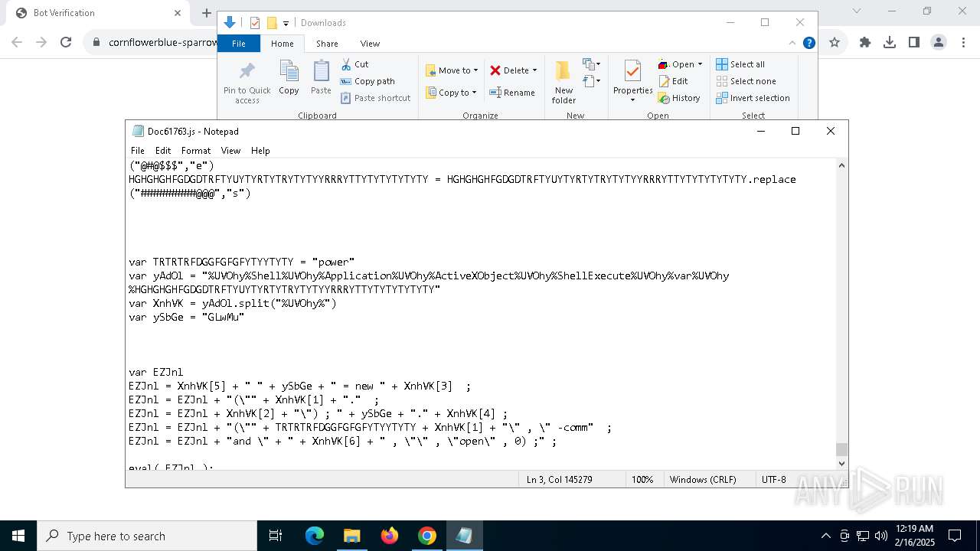This screenshot has width=980, height=551.
Task: Open Microsoft Edge from taskbar
Action: 315,536
